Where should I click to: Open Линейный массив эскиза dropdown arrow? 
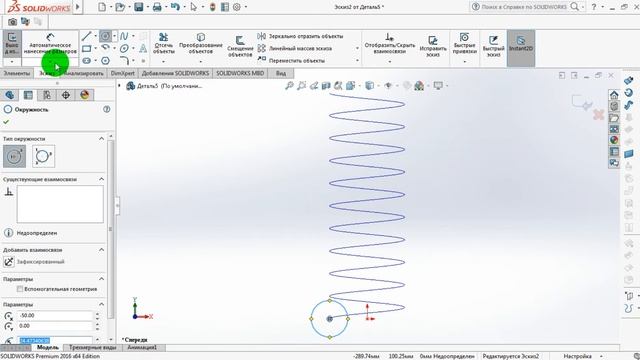click(x=358, y=49)
